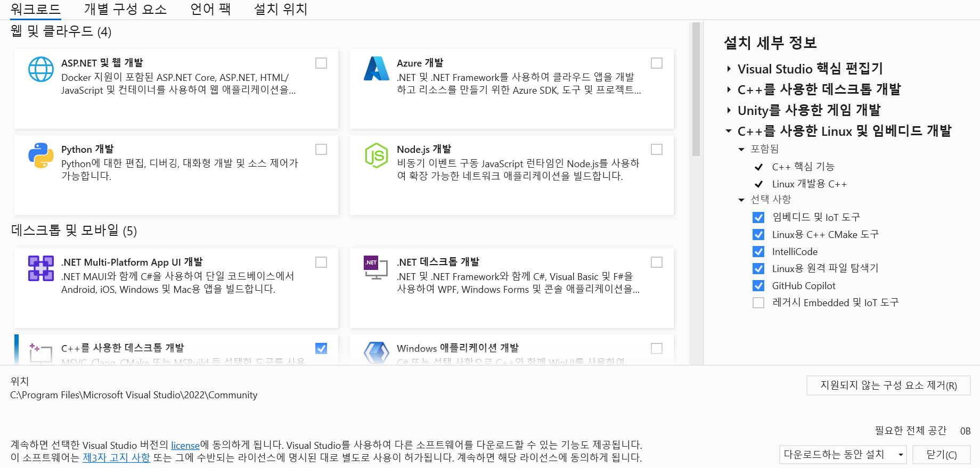This screenshot has height=468, width=980.
Task: Click 지원되지 않는 구성 요소 제거 button
Action: (x=888, y=385)
